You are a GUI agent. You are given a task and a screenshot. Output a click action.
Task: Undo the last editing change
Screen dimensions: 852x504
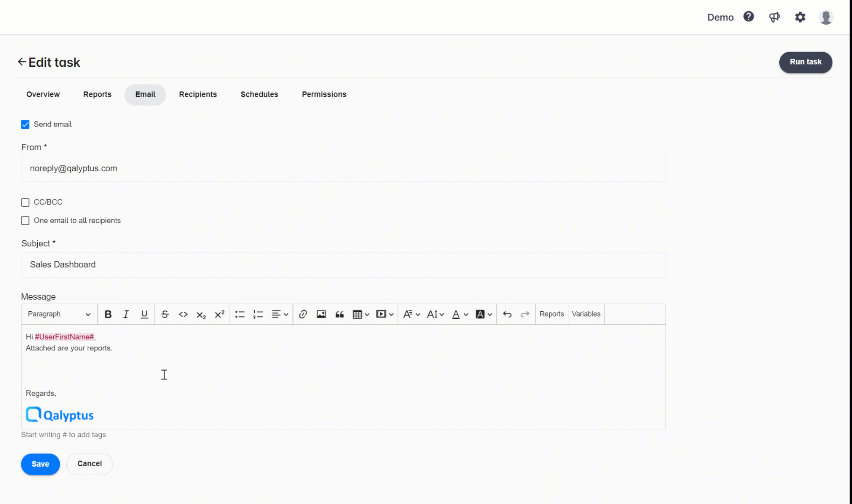(508, 314)
